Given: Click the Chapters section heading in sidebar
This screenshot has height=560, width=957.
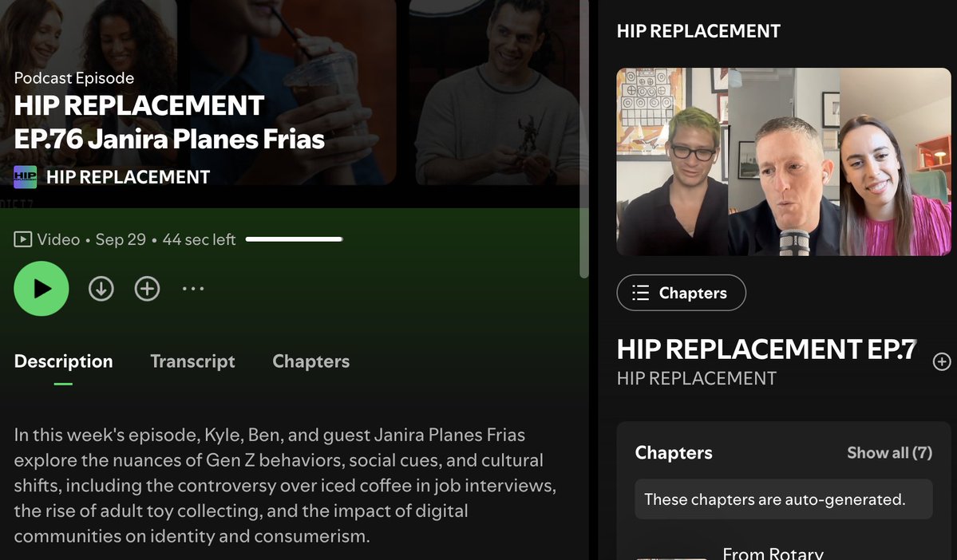Looking at the screenshot, I should point(673,452).
